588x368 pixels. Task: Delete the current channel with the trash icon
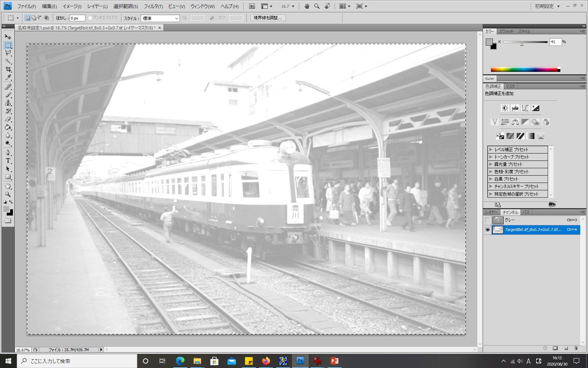(576, 348)
